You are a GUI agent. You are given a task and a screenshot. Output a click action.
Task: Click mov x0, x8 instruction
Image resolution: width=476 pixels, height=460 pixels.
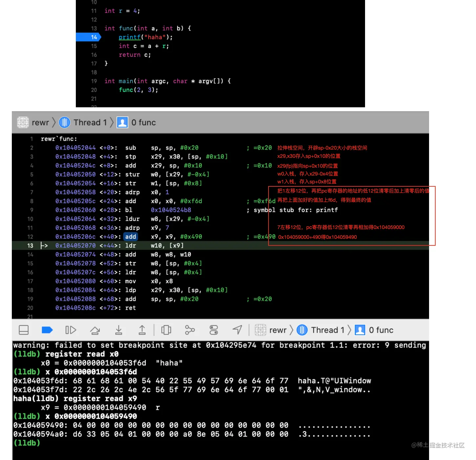coord(149,281)
